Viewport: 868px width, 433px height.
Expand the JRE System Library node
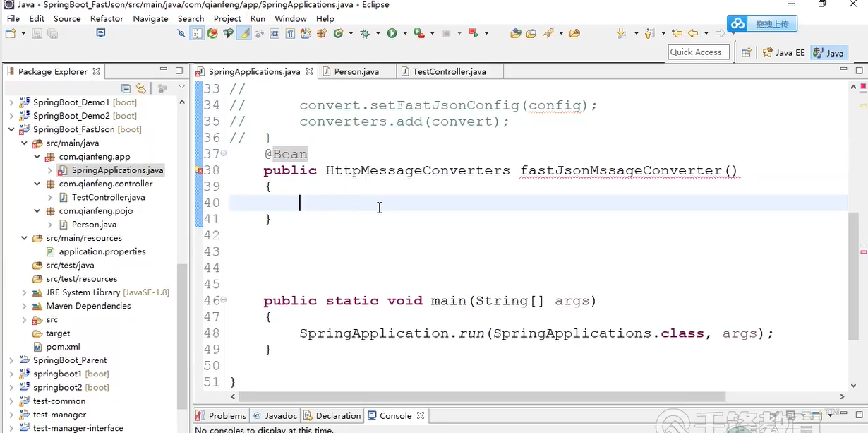[x=24, y=292]
